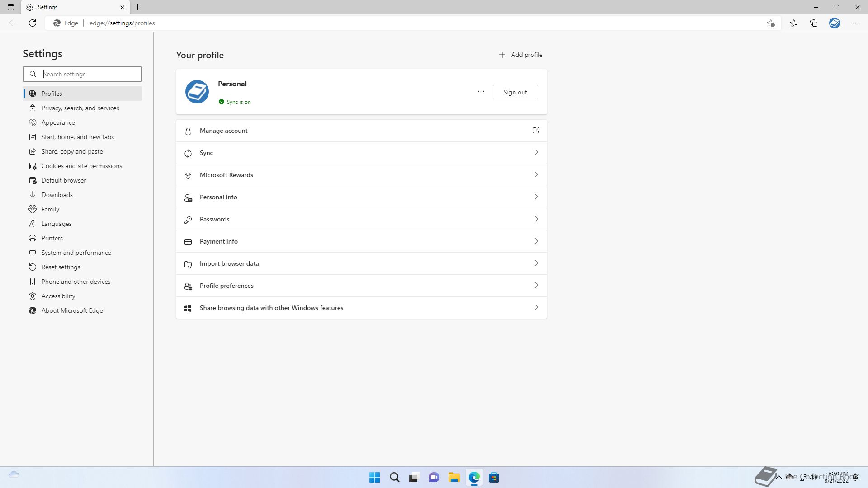Click the Passwords key icon
Viewport: 868px width, 488px height.
[188, 220]
